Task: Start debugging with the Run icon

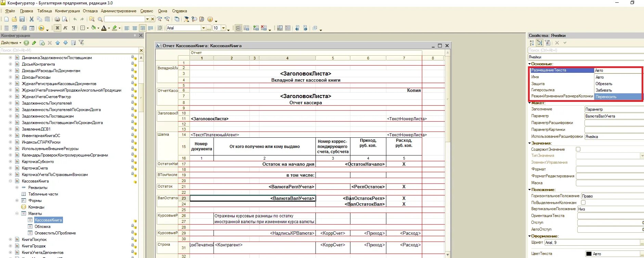Action: point(41,28)
